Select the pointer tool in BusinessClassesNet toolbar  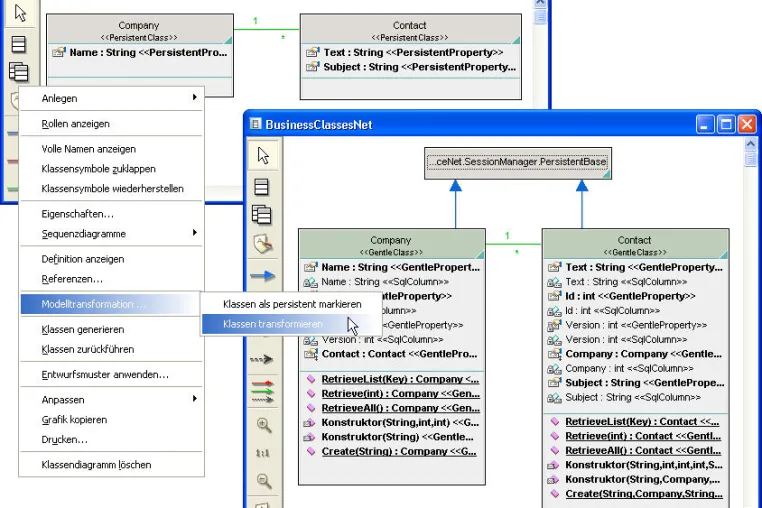point(263,156)
